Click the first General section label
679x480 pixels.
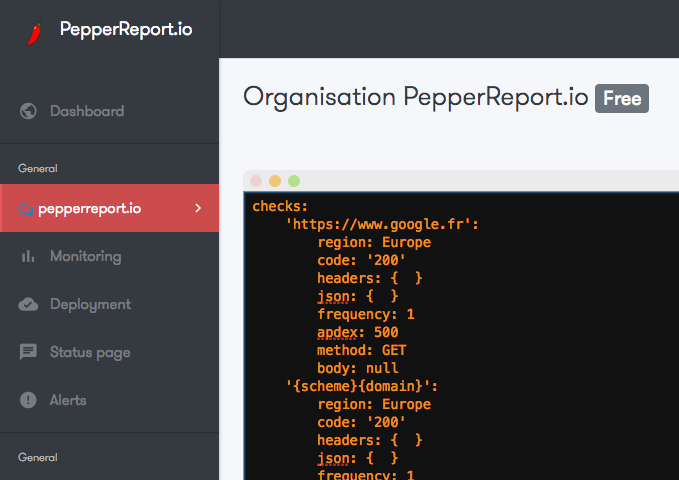coord(38,169)
